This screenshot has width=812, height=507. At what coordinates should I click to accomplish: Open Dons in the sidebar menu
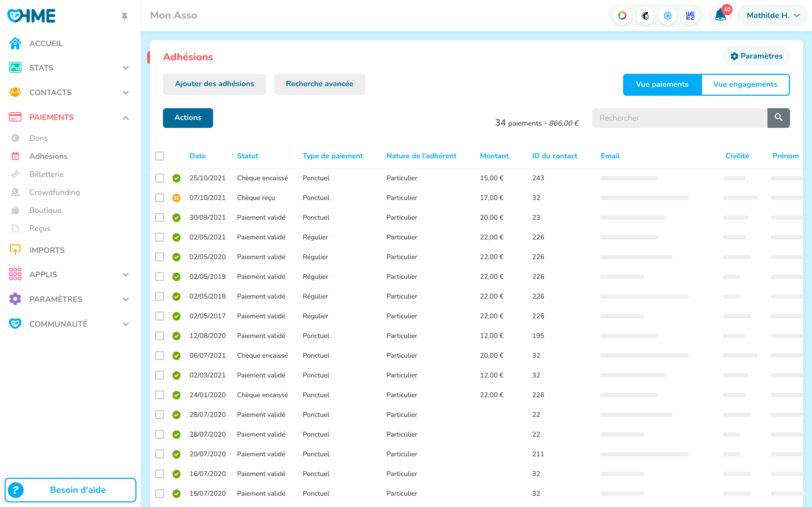coord(38,138)
